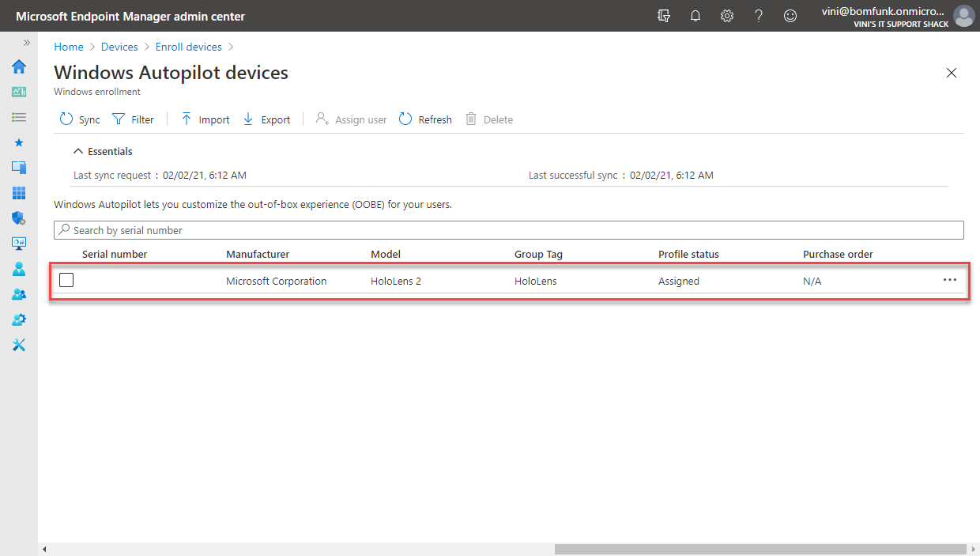
Task: Go to Home breadcrumb link
Action: click(69, 47)
